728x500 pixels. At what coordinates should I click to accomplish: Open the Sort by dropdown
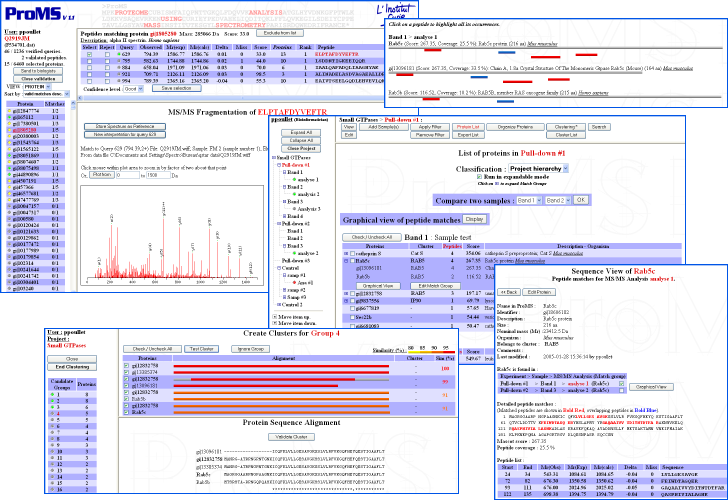pyautogui.click(x=46, y=94)
